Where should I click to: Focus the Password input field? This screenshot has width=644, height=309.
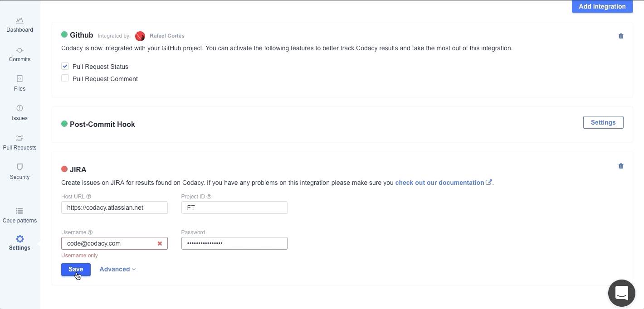point(234,243)
